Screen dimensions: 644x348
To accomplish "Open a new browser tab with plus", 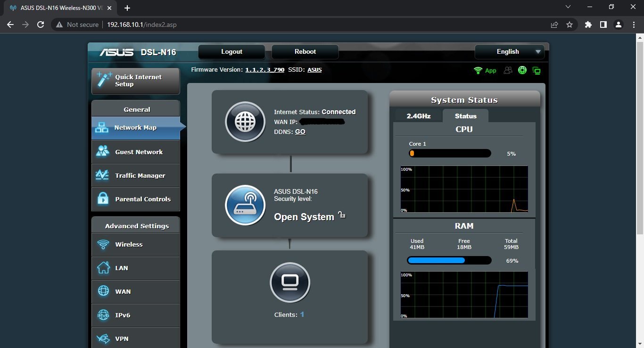I will click(127, 8).
